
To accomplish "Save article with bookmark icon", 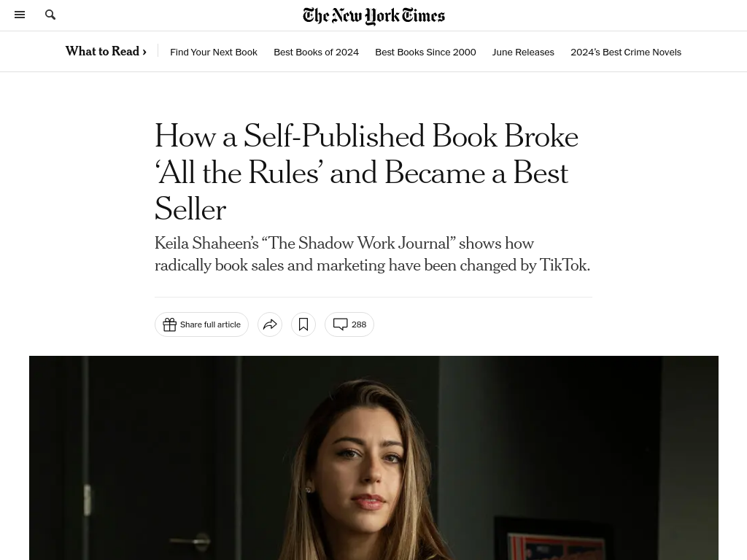I will point(303,324).
